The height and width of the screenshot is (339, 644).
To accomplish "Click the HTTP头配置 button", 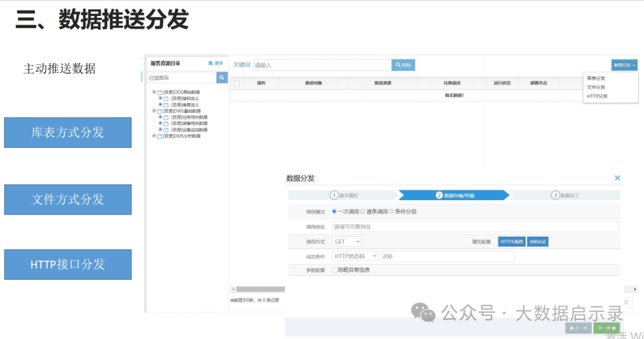I will [512, 242].
